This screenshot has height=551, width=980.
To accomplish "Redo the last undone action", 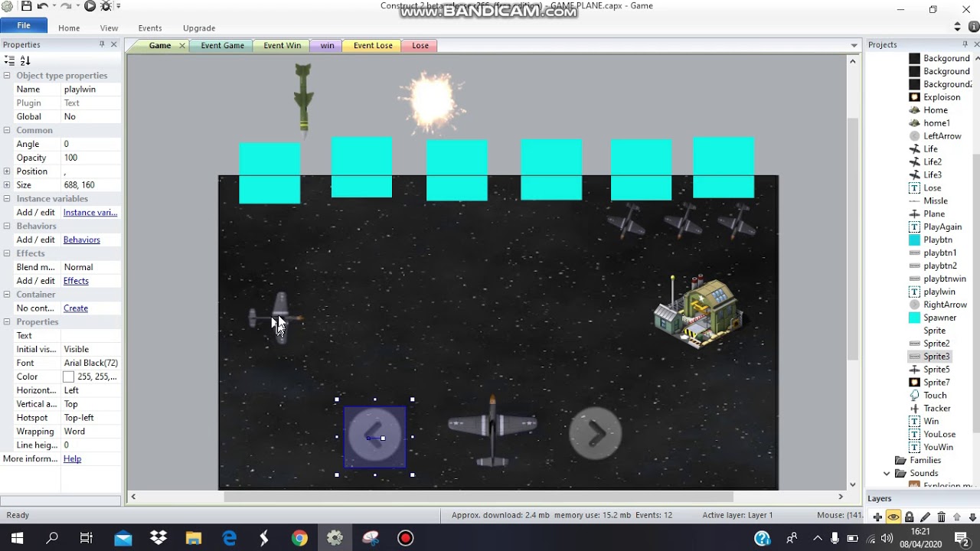I will [x=66, y=6].
